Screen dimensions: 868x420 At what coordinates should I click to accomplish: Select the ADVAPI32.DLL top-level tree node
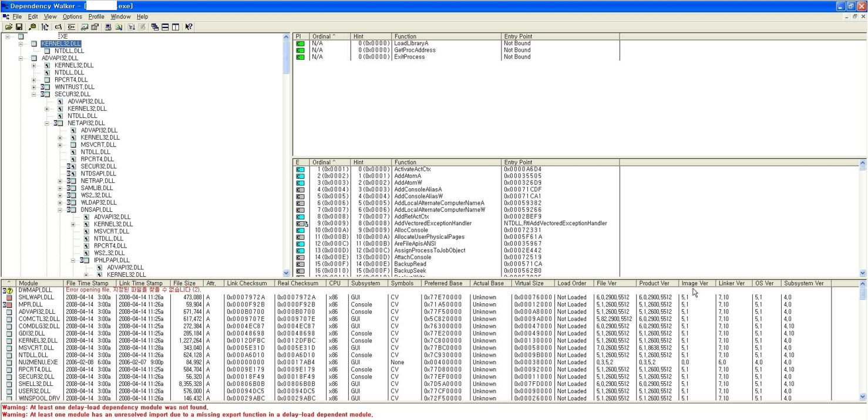[x=59, y=58]
